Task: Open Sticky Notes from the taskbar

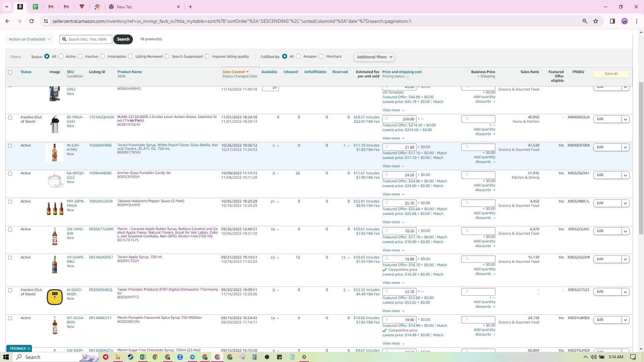Action: tap(279, 357)
